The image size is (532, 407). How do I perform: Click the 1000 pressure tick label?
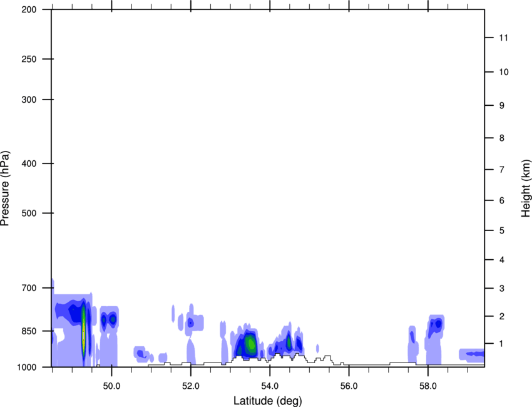(x=26, y=368)
